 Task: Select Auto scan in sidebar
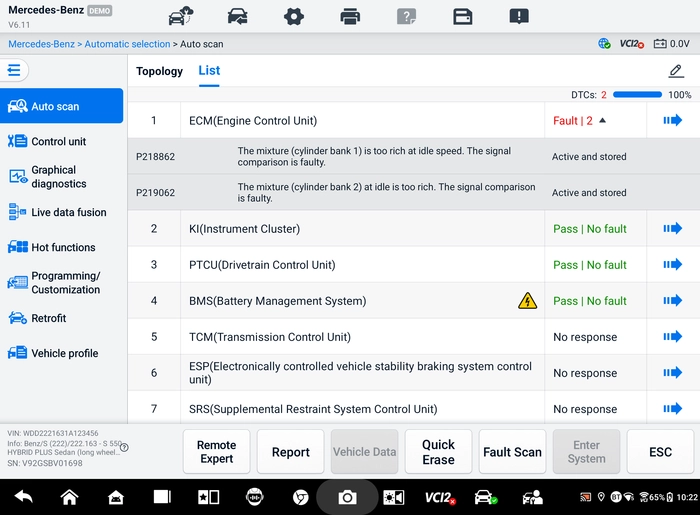click(x=62, y=106)
